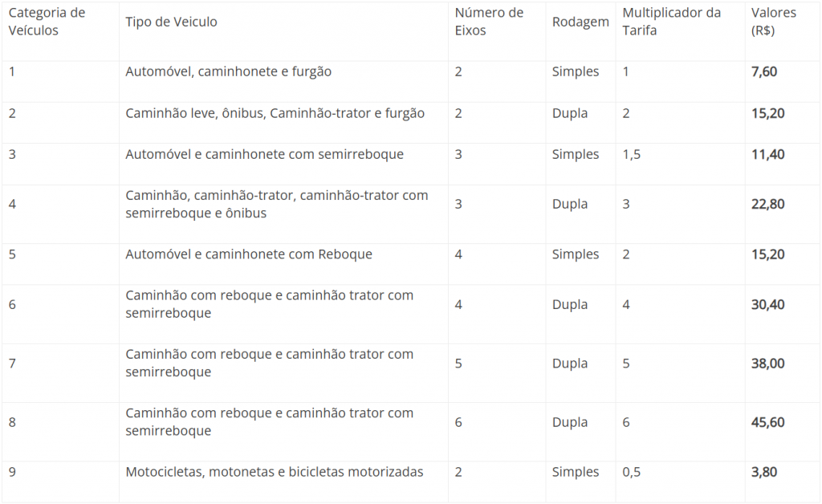Click the 'Número de Eixos' column header

[489, 22]
